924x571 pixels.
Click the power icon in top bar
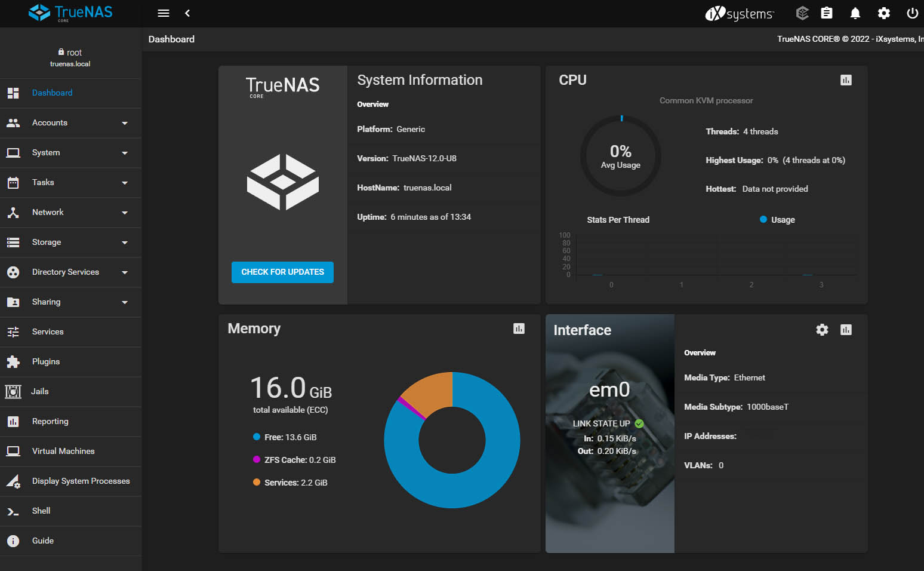click(911, 13)
